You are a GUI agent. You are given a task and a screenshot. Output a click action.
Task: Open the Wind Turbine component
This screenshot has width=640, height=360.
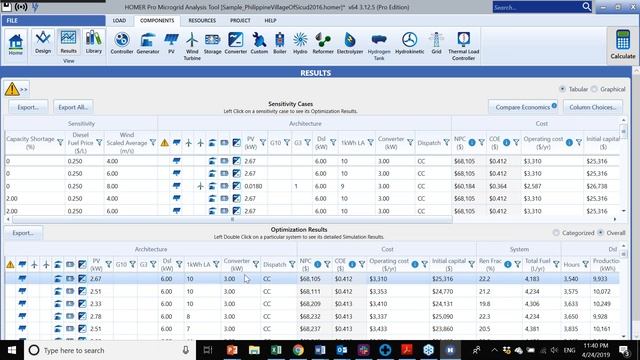[192, 47]
